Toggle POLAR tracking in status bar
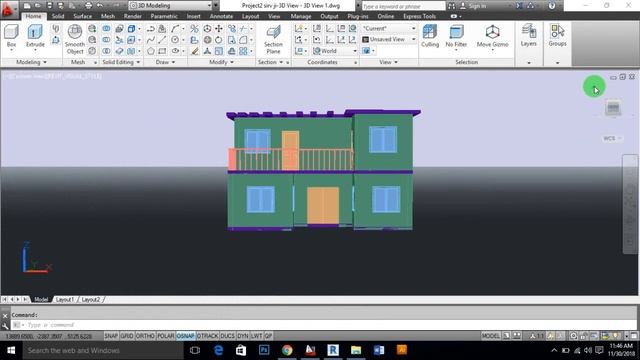Image resolution: width=640 pixels, height=360 pixels. tap(166, 336)
